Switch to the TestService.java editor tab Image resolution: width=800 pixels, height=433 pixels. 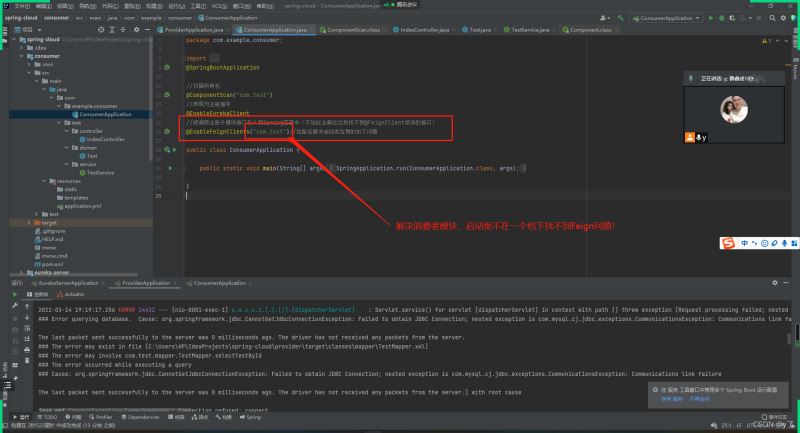[x=532, y=30]
